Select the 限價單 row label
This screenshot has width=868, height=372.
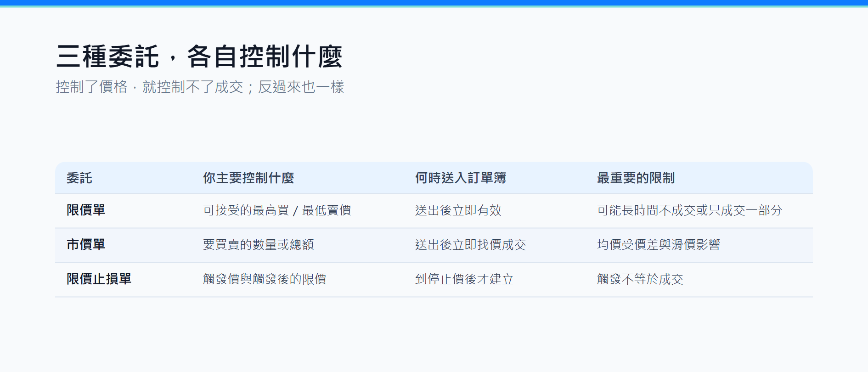click(86, 210)
